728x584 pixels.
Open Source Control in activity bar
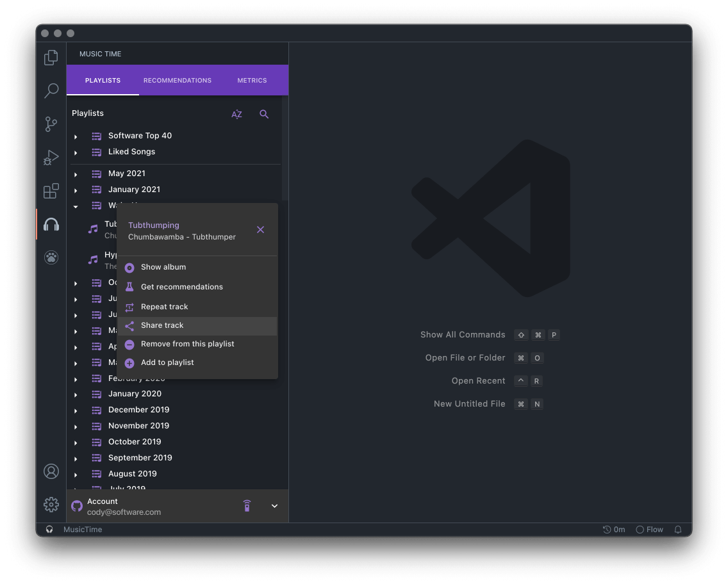[51, 124]
